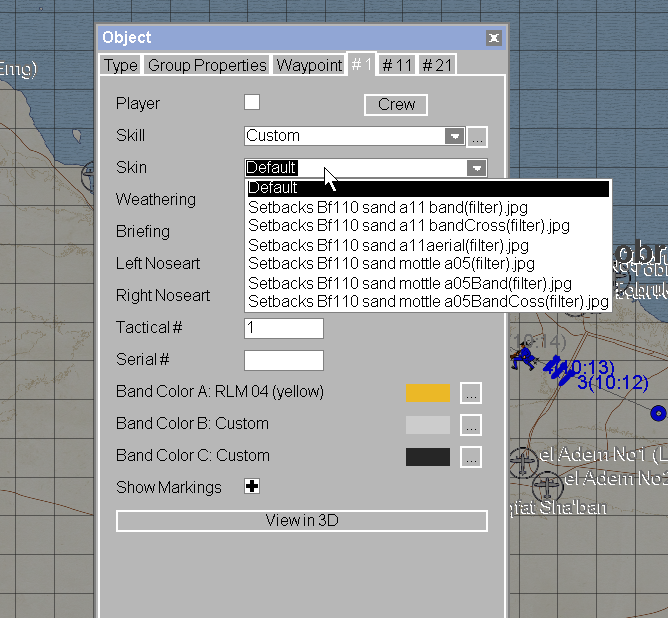Click the 3(10:12) waypoint label
The image size is (668, 618).
[613, 382]
